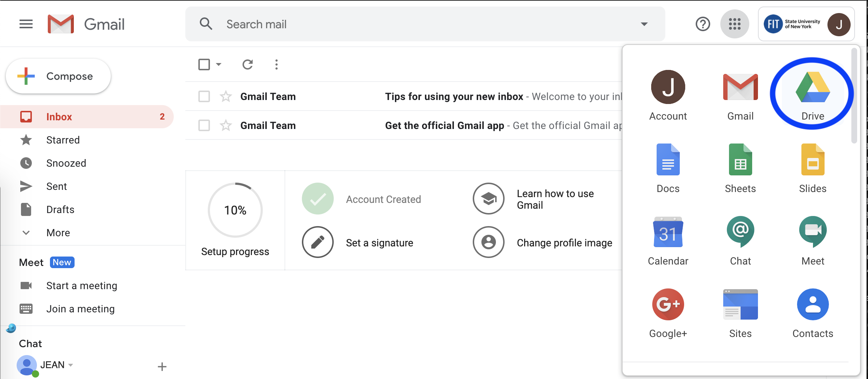Check the Tips for using your new inbox email
868x379 pixels.
click(x=204, y=96)
